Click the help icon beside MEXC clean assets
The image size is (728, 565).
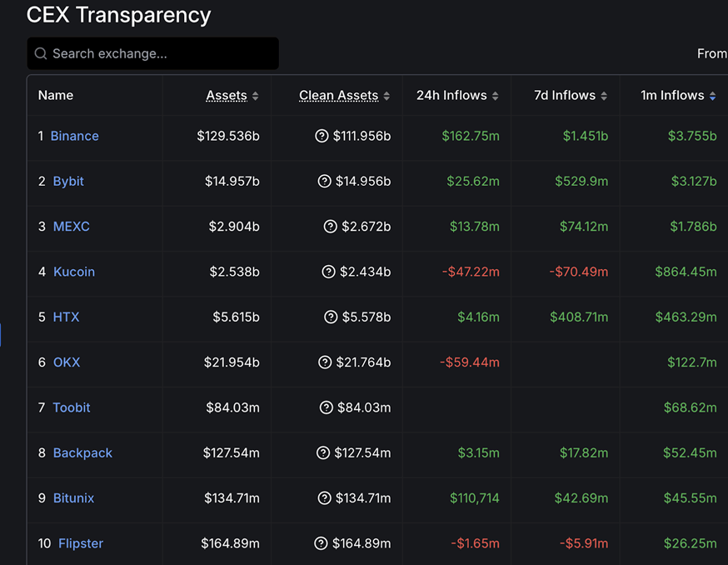(331, 227)
